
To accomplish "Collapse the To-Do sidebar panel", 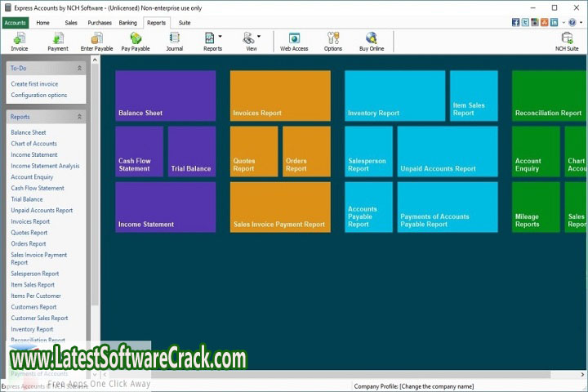I will click(79, 69).
